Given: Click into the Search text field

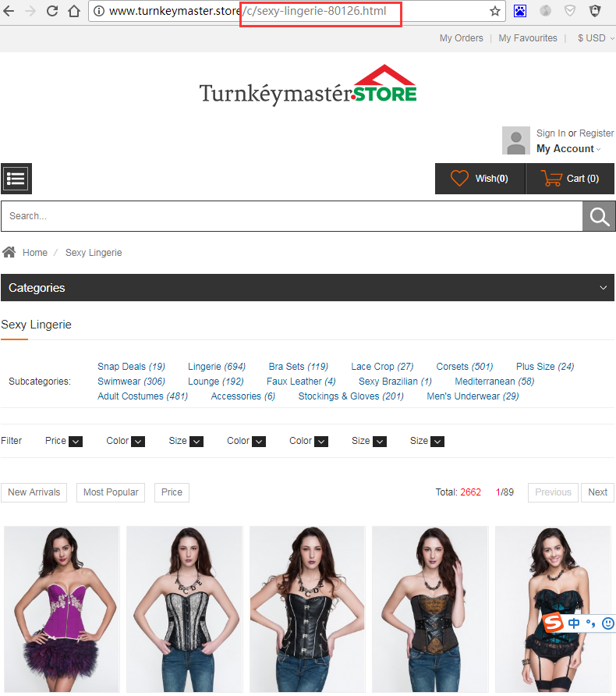Looking at the screenshot, I should [289, 216].
